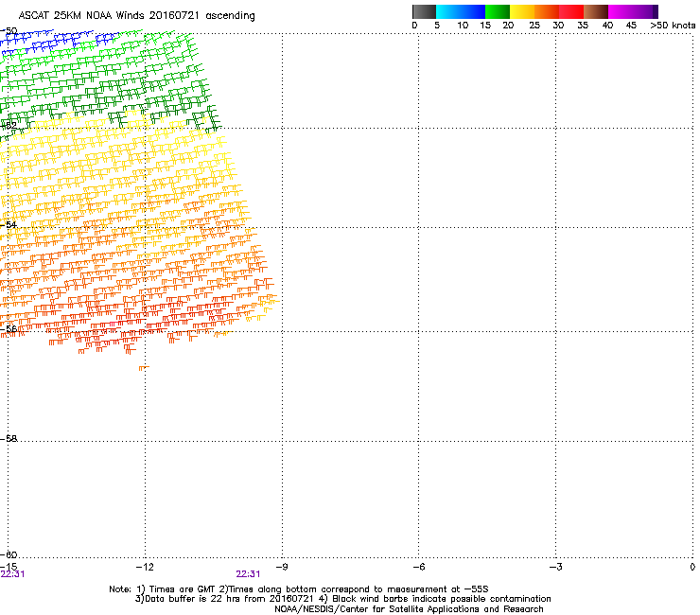Click the plot title 'ASCAT 25KM NOAA Winds 20160721 ascending'
This screenshot has width=700, height=615.
136,16
